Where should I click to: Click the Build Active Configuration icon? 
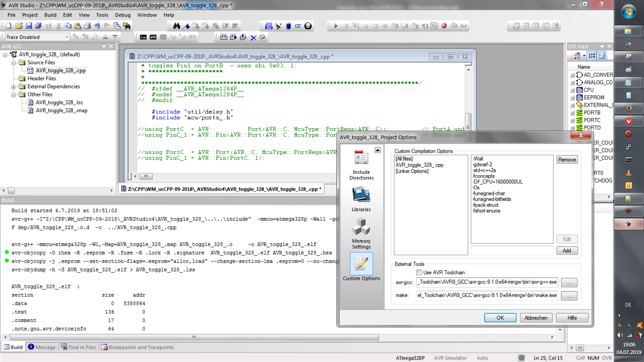pyautogui.click(x=269, y=26)
